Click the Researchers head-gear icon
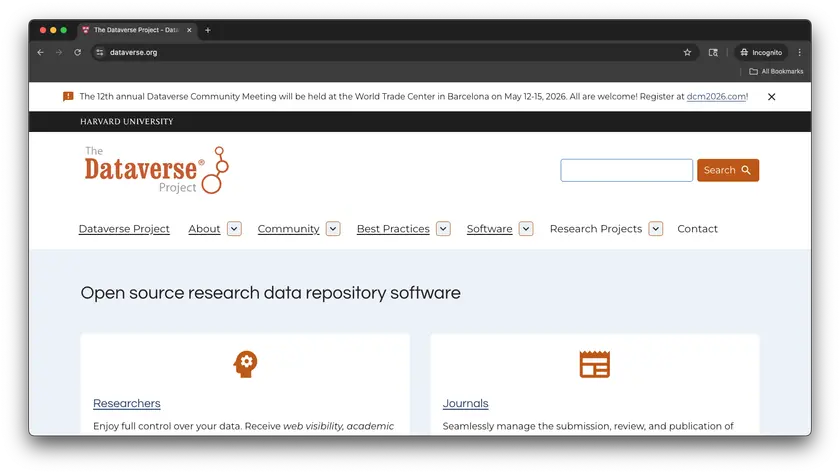Image resolution: width=840 pixels, height=474 pixels. (x=245, y=364)
